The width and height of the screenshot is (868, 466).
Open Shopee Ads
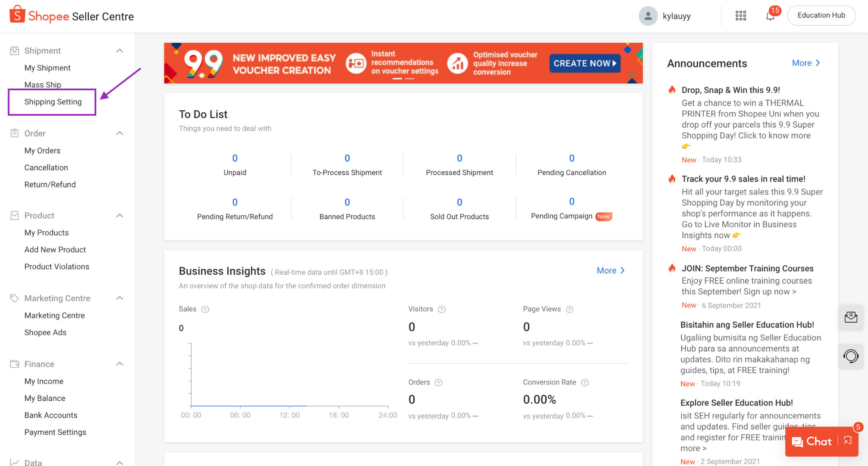(x=45, y=332)
